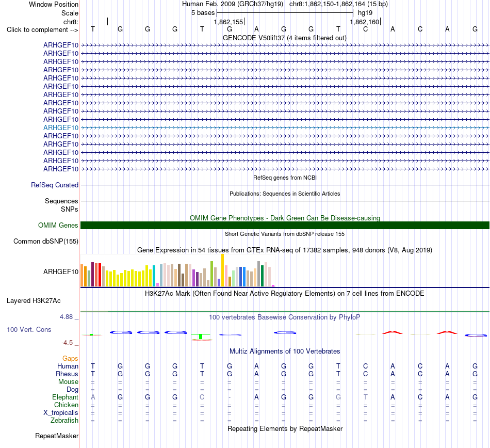The height and width of the screenshot is (448, 490).
Task: Select the 'Mouse' species label
Action: [x=68, y=382]
